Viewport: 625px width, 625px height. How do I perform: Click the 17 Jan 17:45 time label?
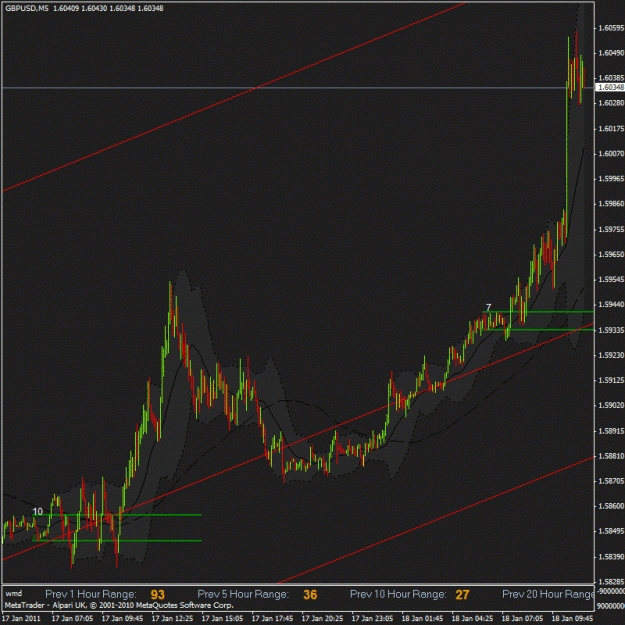(272, 618)
